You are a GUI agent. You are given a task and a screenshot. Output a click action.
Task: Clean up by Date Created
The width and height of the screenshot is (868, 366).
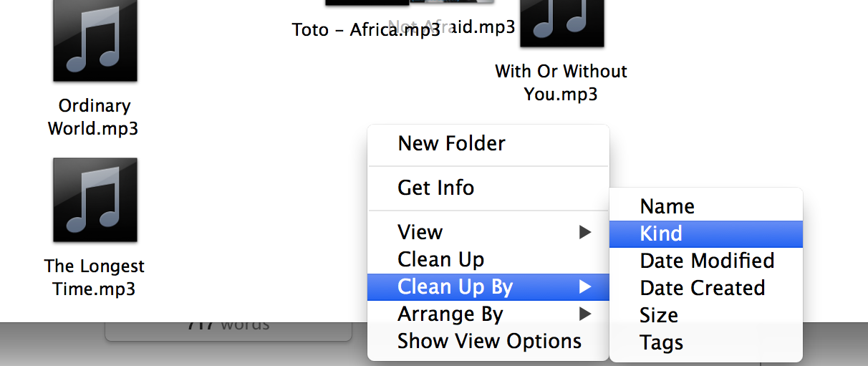coord(706,288)
